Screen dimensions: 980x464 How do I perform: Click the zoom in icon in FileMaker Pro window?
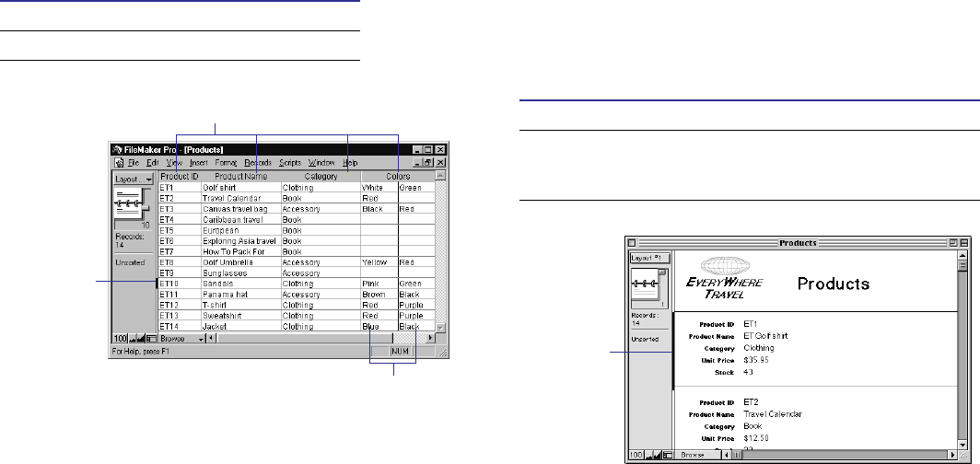[x=141, y=339]
